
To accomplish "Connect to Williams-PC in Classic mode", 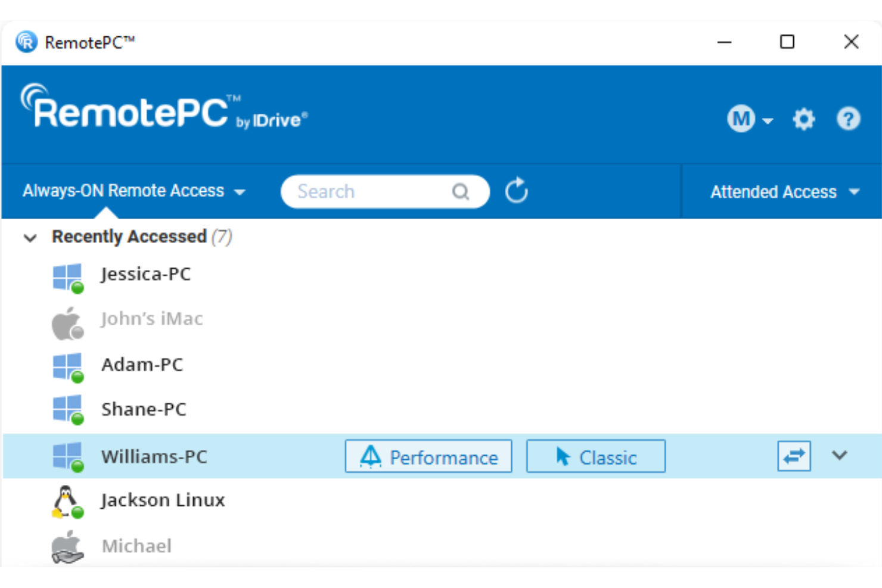I will 595,456.
